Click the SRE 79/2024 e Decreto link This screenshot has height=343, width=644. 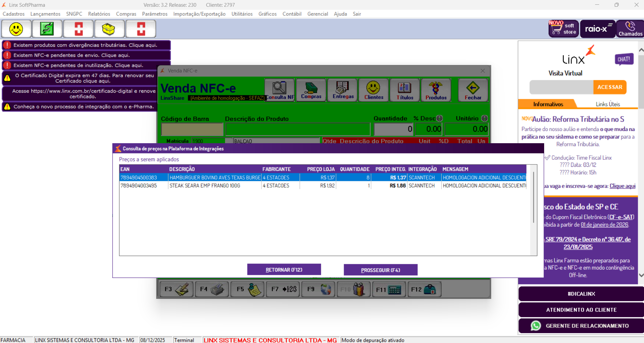point(588,243)
